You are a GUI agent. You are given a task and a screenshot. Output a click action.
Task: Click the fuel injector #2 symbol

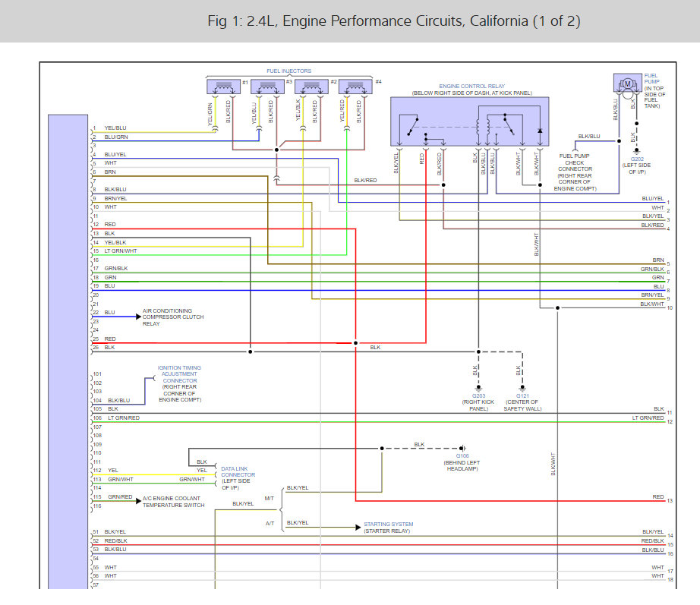pyautogui.click(x=311, y=87)
